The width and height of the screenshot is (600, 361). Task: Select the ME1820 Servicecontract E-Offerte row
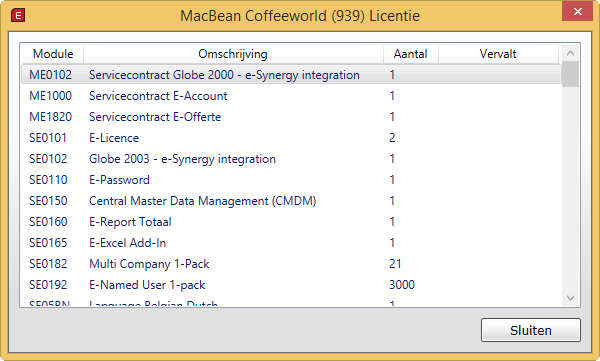tap(292, 117)
